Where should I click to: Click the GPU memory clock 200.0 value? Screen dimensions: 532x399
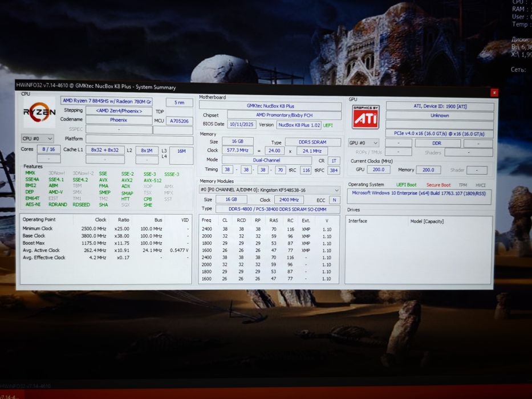pos(428,170)
